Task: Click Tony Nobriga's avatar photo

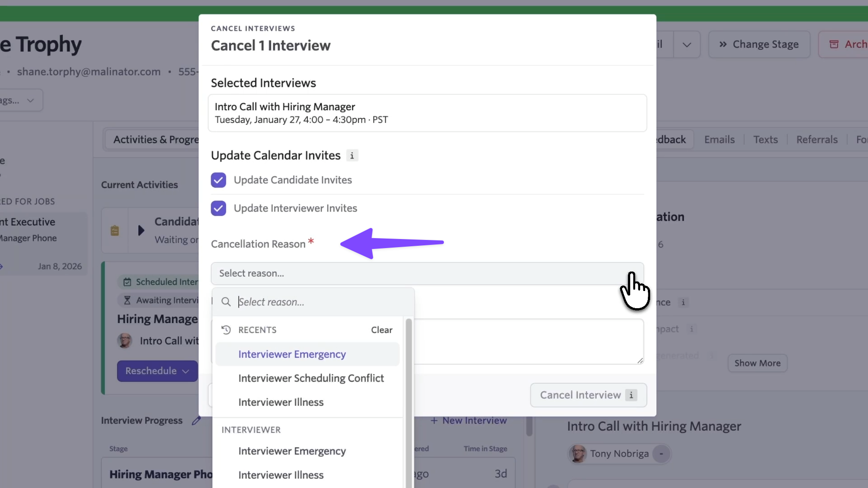Action: (577, 454)
